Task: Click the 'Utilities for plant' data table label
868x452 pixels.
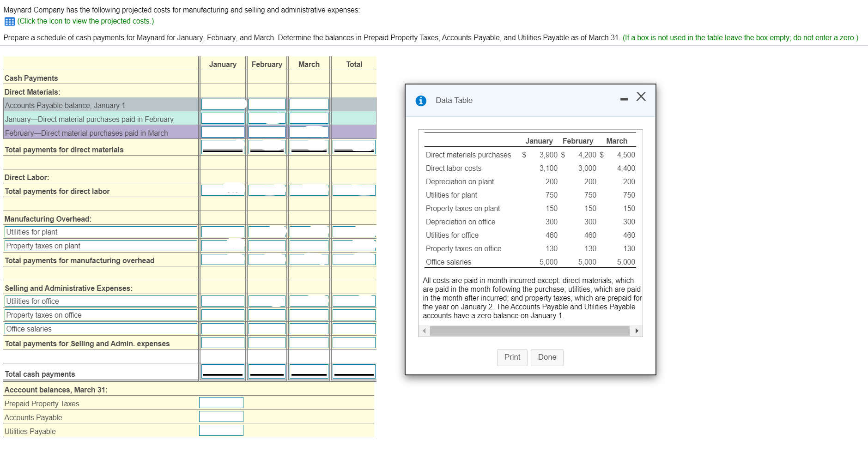Action: (x=451, y=195)
